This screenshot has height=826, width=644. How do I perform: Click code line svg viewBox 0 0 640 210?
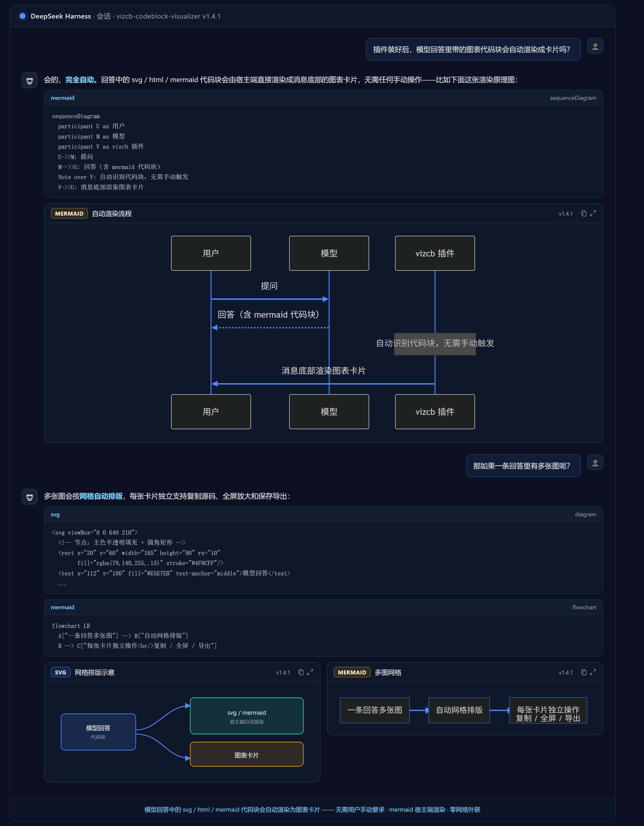pos(95,532)
